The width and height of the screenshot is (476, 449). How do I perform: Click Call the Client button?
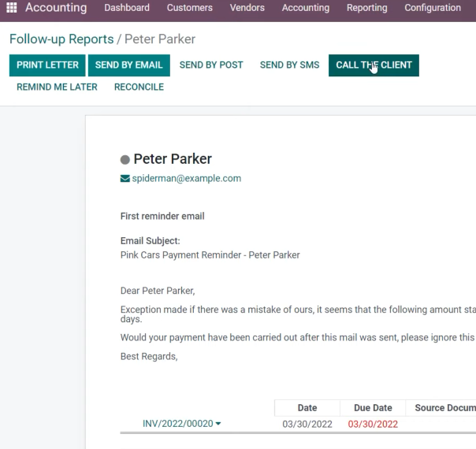pos(374,65)
